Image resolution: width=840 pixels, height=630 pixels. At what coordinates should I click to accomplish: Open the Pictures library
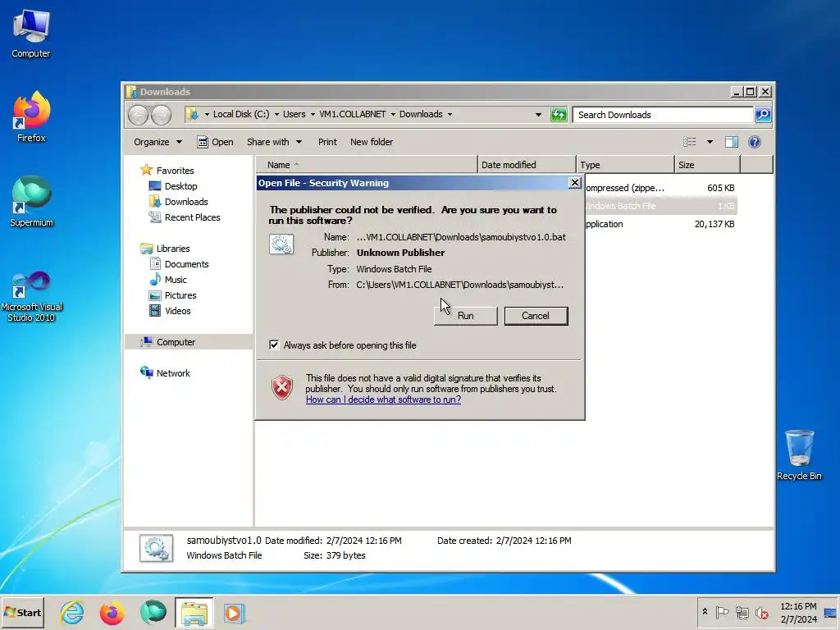(180, 295)
